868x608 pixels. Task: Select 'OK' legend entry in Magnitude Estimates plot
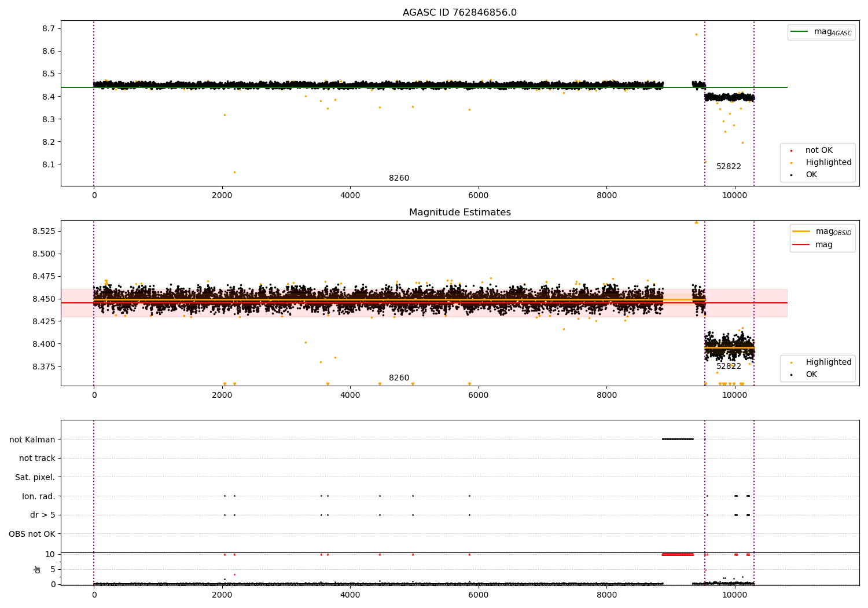point(811,375)
